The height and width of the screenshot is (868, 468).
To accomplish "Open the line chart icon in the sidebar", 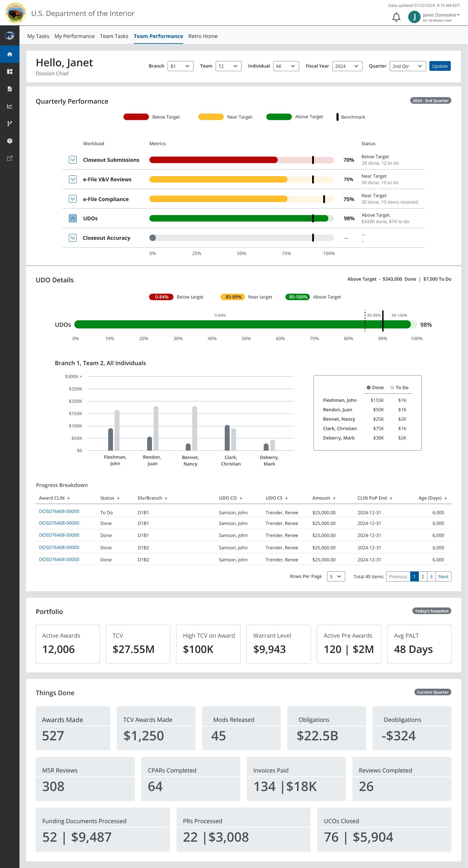I will (10, 106).
